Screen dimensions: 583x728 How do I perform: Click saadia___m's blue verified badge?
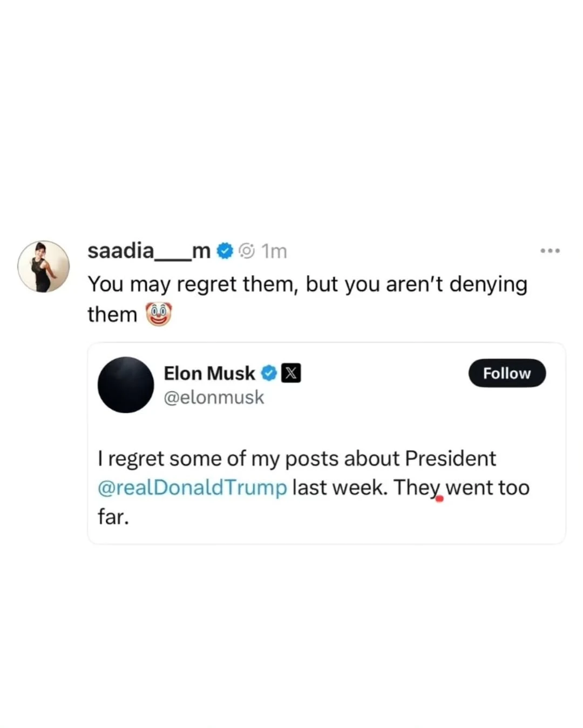coord(225,251)
